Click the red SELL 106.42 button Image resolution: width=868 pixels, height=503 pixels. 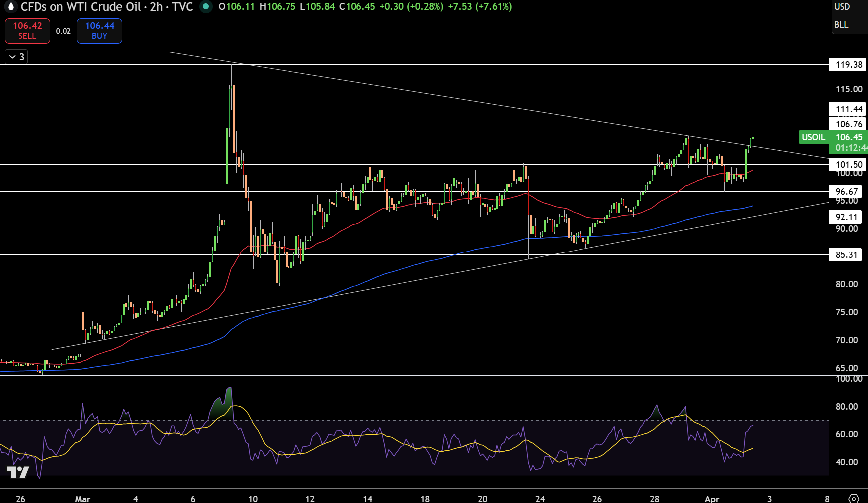coord(27,31)
